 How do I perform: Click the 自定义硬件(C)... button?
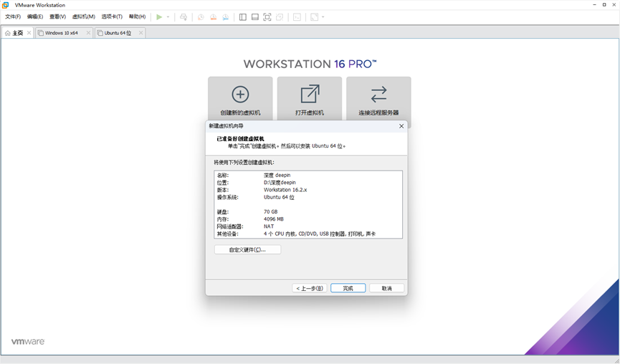[x=247, y=250]
